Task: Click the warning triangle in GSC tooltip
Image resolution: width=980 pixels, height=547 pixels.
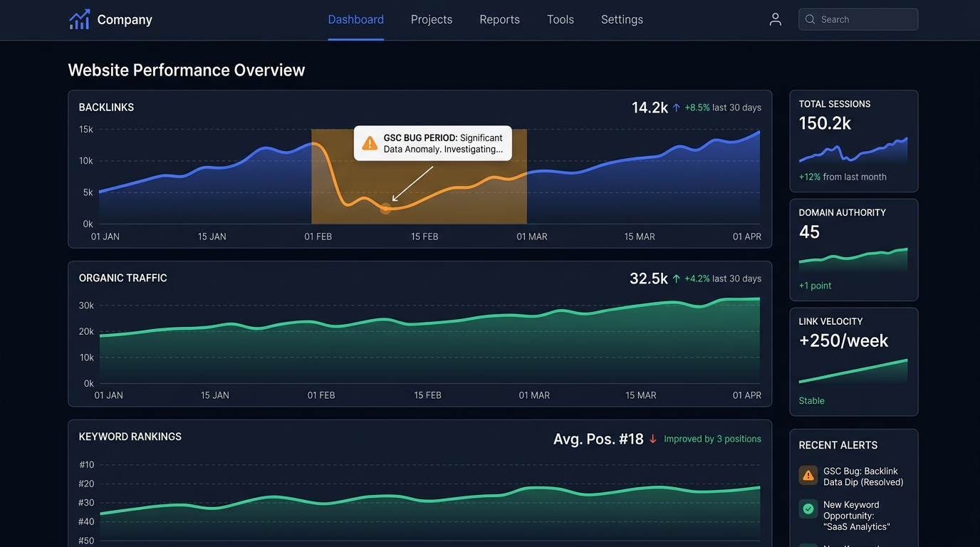Action: point(370,143)
